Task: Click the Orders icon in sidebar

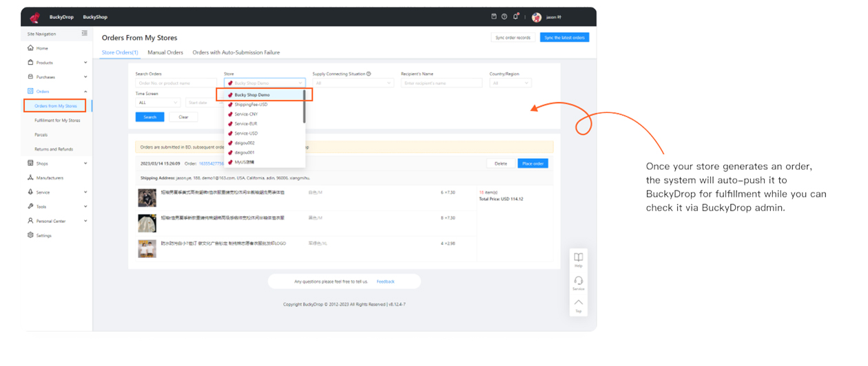Action: click(x=30, y=91)
